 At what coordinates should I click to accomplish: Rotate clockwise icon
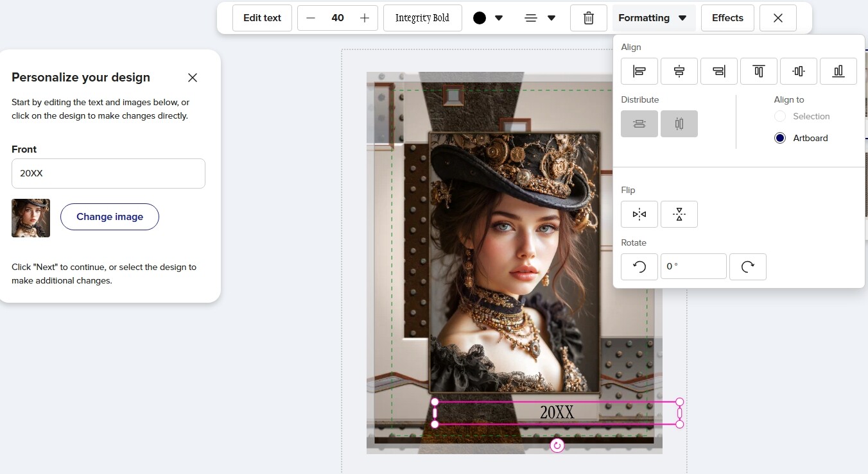(748, 267)
